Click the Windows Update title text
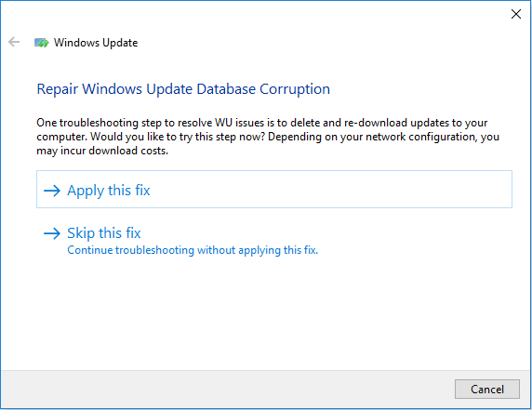 [96, 43]
